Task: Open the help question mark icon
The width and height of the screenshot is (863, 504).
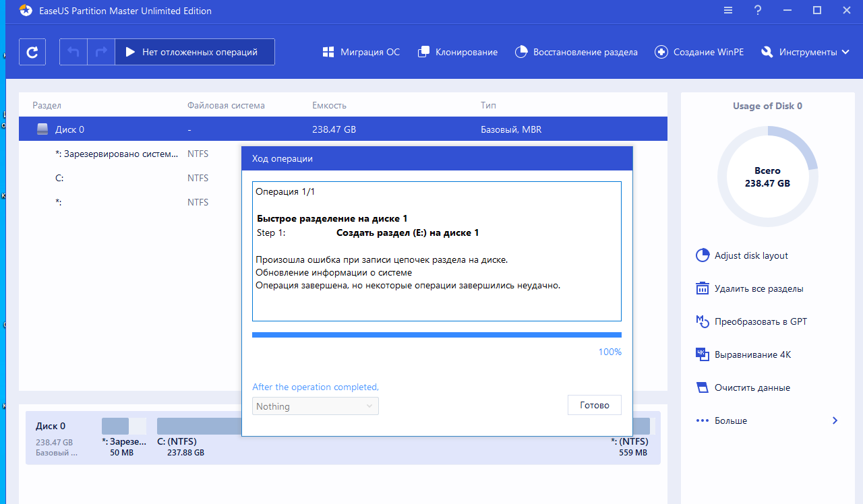Action: point(758,10)
